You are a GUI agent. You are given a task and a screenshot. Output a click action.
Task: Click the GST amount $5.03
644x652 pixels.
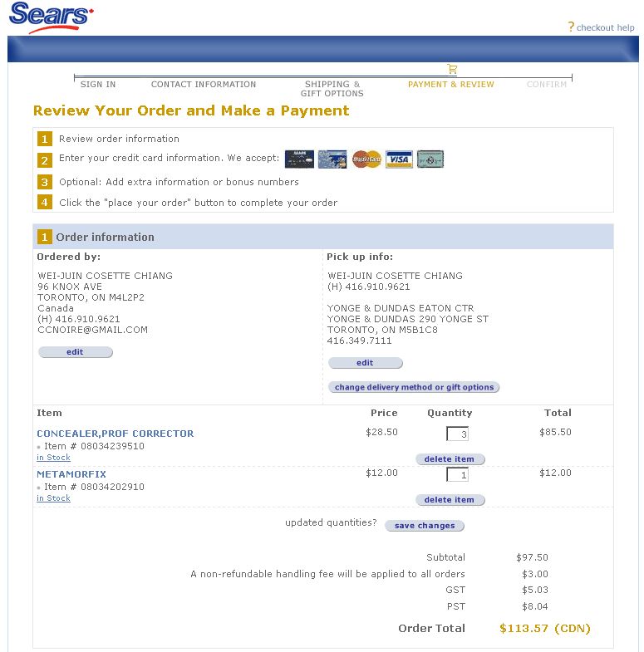pos(535,590)
